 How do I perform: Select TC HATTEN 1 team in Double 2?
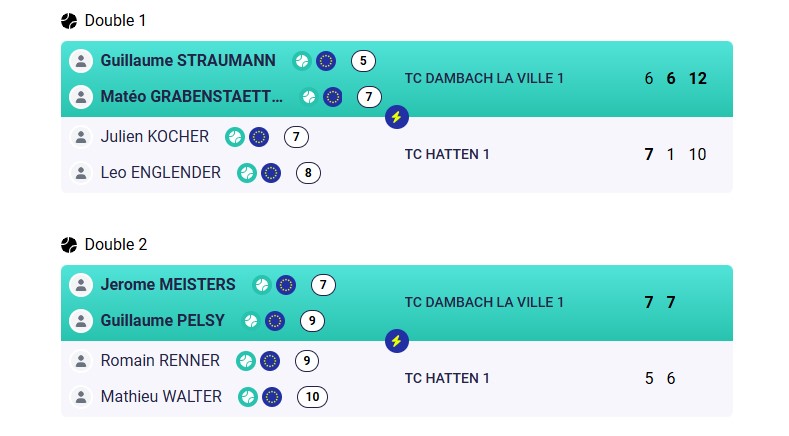coord(447,379)
